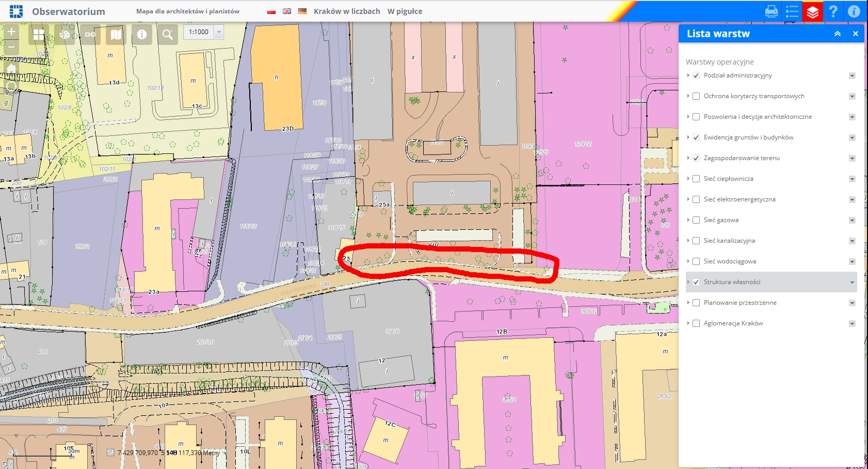Viewport: 868px width, 469px height.
Task: Click the chain link share icon
Action: pos(90,35)
